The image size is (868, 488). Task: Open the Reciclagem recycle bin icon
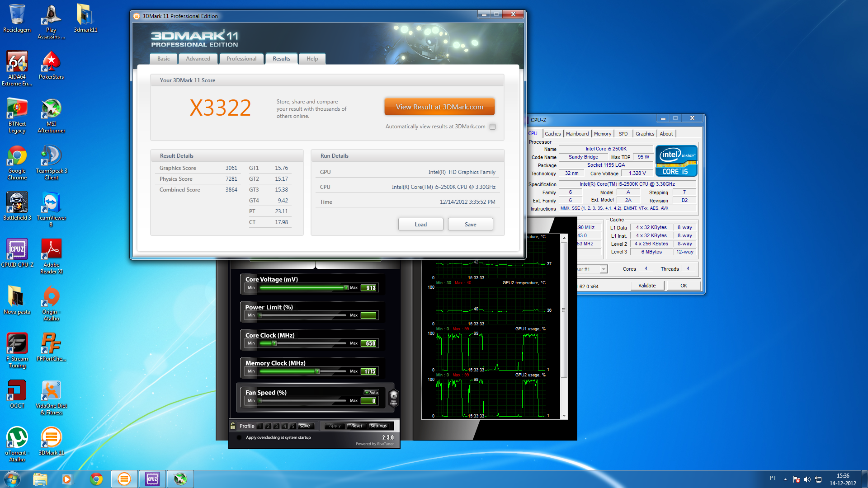coord(17,18)
